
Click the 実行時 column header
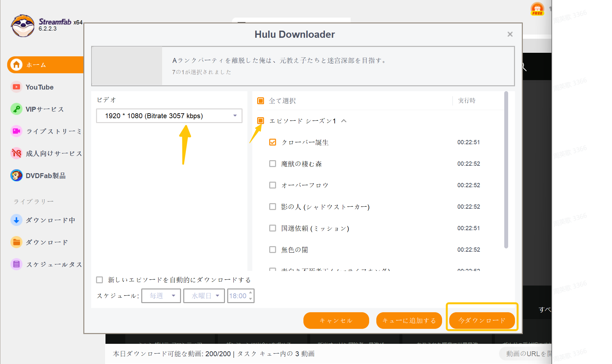(466, 101)
